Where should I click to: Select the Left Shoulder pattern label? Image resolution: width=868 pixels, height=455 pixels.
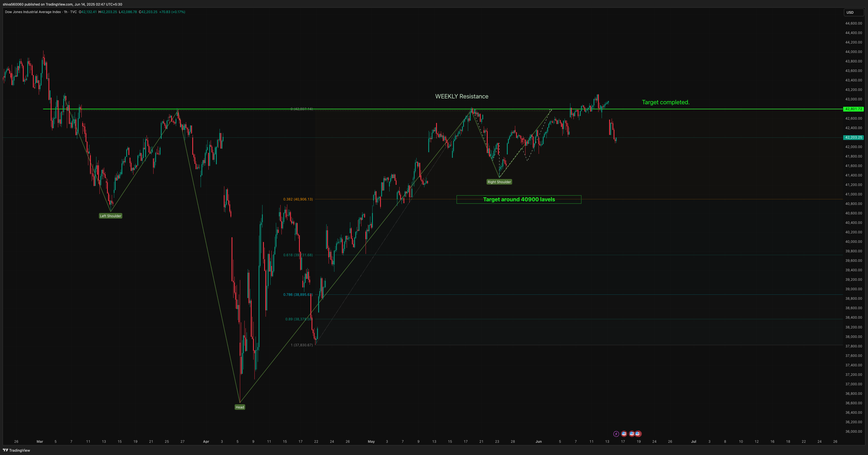(111, 216)
